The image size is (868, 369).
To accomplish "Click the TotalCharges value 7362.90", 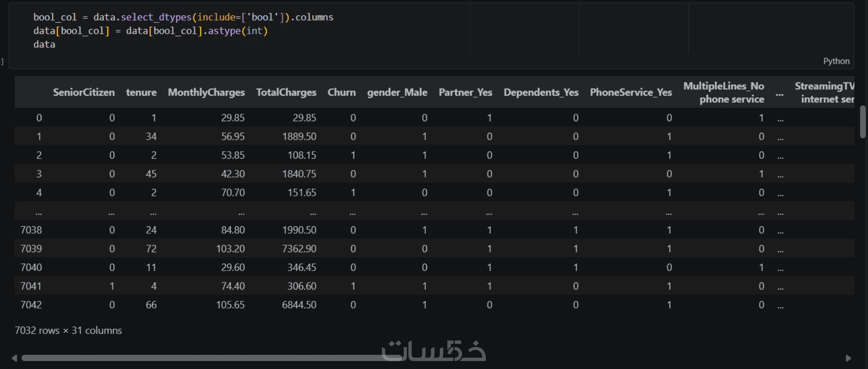I will pos(299,249).
